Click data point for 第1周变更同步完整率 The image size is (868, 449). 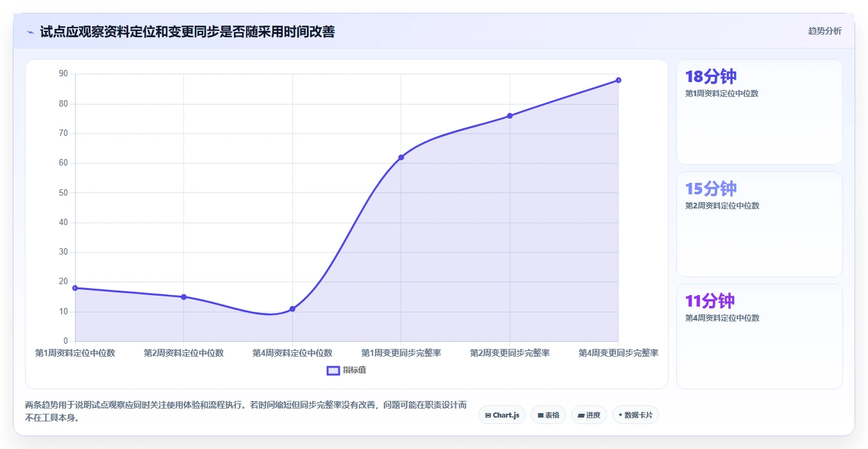tap(401, 157)
